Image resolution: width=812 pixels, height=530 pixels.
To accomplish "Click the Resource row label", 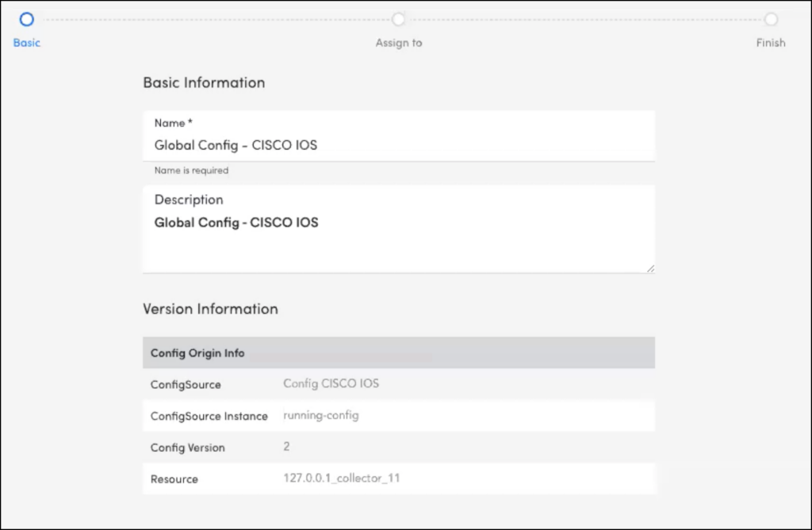I will pos(174,479).
